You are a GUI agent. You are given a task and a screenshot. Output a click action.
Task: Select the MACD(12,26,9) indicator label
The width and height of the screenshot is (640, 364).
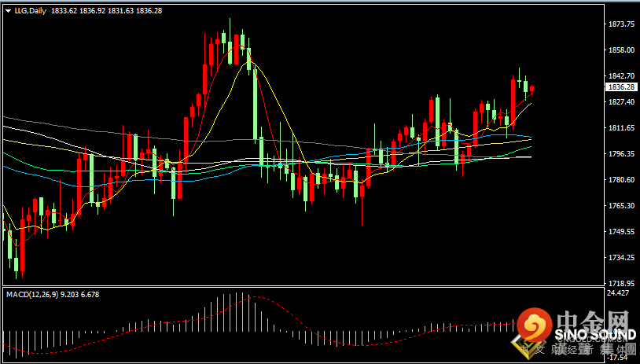click(32, 294)
